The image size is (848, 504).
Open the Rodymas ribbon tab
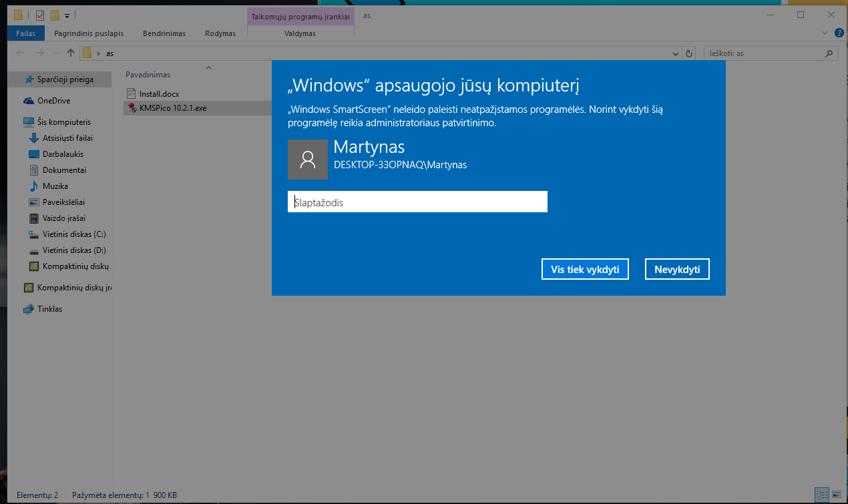pos(220,33)
